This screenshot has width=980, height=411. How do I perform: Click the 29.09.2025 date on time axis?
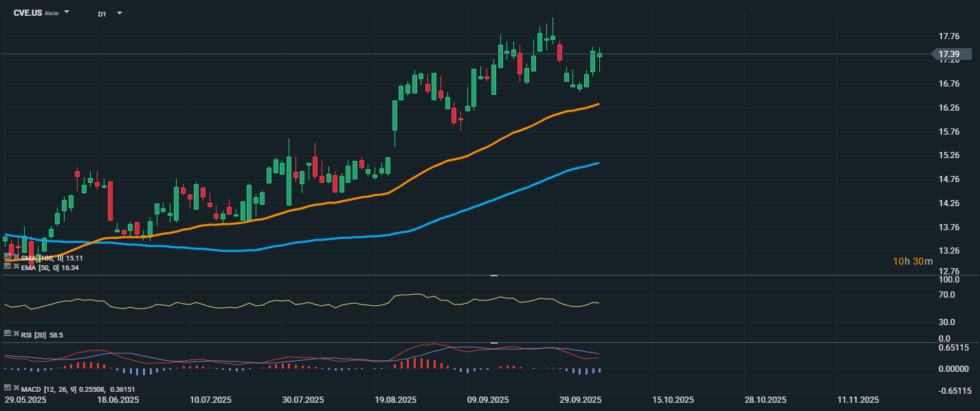(x=581, y=400)
